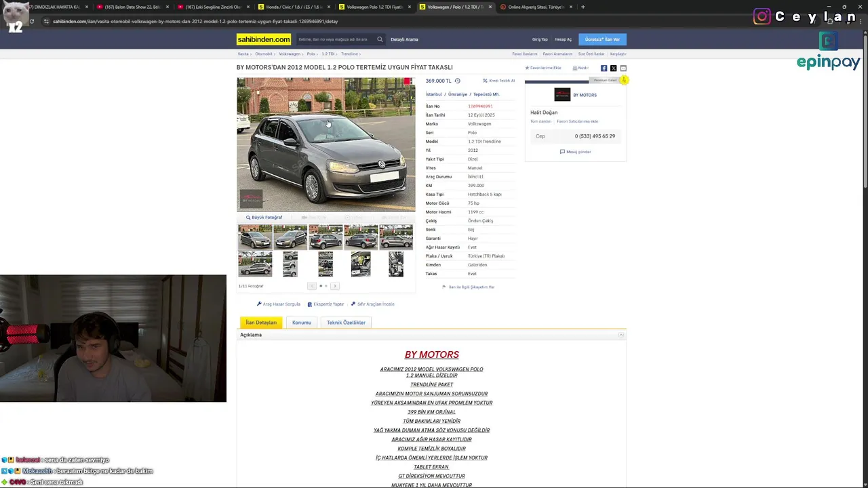The image size is (868, 488).
Task: Click the main car photo
Action: click(325, 144)
